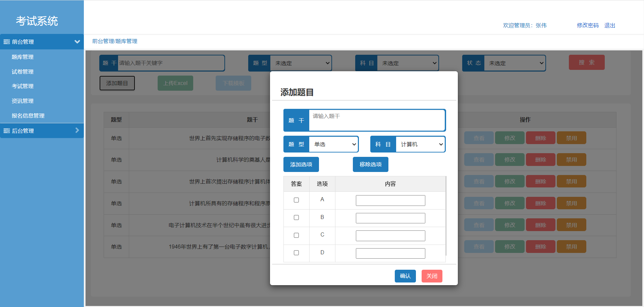Click the 关闭 button in the dialog
Viewport: 644px width, 307px height.
[432, 276]
